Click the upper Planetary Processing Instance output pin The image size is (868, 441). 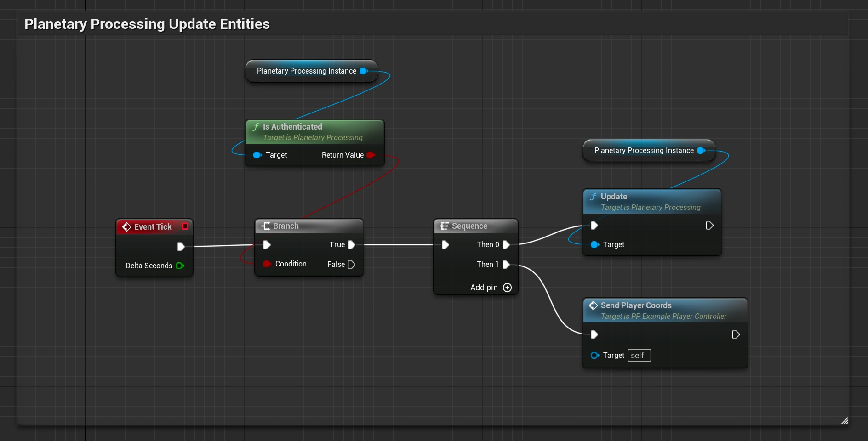[x=364, y=71]
